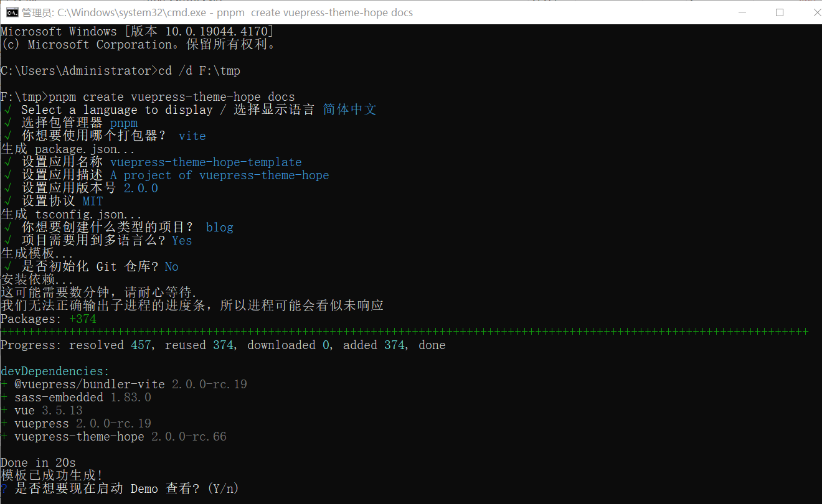822x504 pixels.
Task: Click the 'F:\tmp>pnpm create vuepress-theme-hope docs' command
Action: point(148,96)
